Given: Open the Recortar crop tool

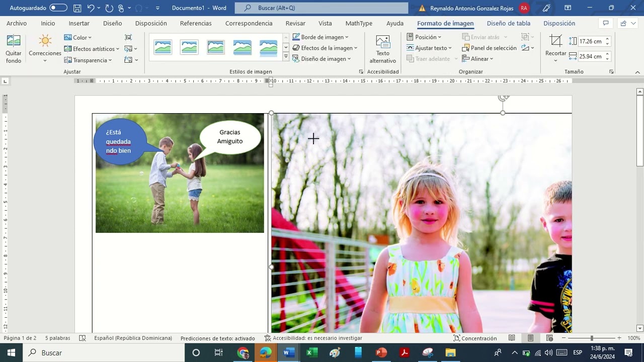Looking at the screenshot, I should click(555, 48).
